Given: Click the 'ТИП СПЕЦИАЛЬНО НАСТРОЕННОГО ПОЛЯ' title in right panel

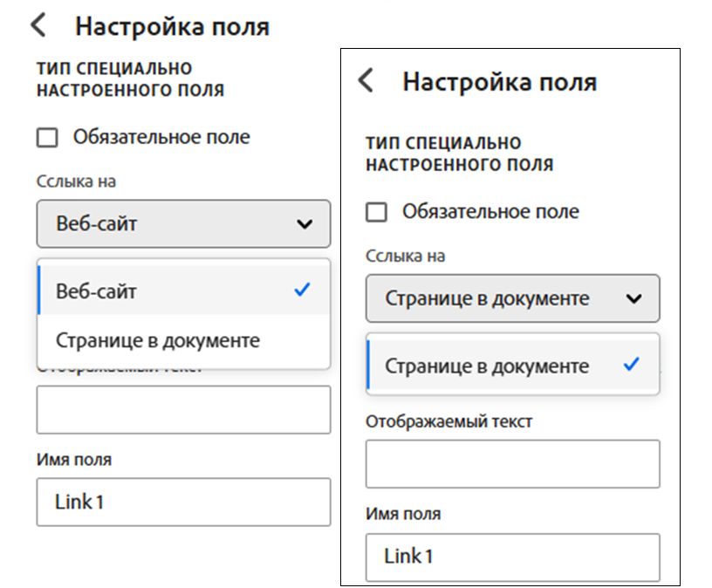Looking at the screenshot, I should [x=460, y=154].
